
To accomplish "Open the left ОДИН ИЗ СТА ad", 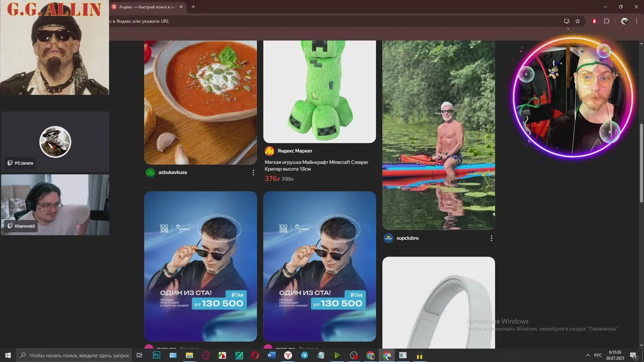I will coord(200,266).
